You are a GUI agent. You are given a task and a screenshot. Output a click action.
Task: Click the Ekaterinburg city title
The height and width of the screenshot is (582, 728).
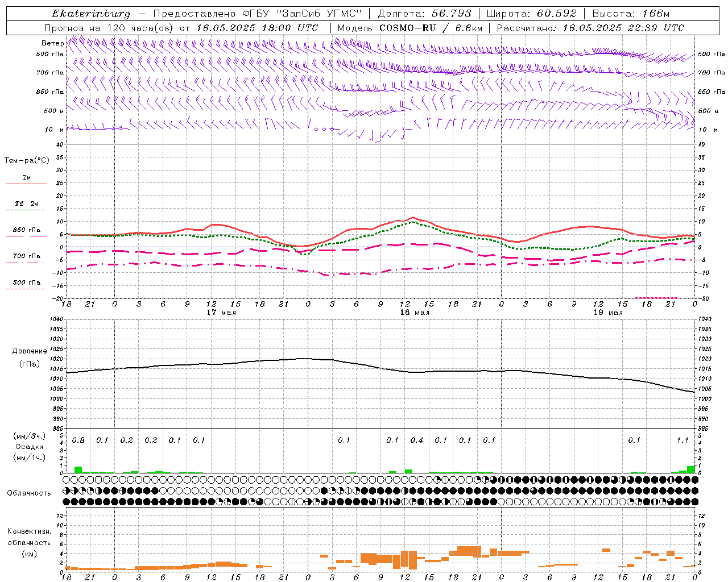click(x=91, y=14)
